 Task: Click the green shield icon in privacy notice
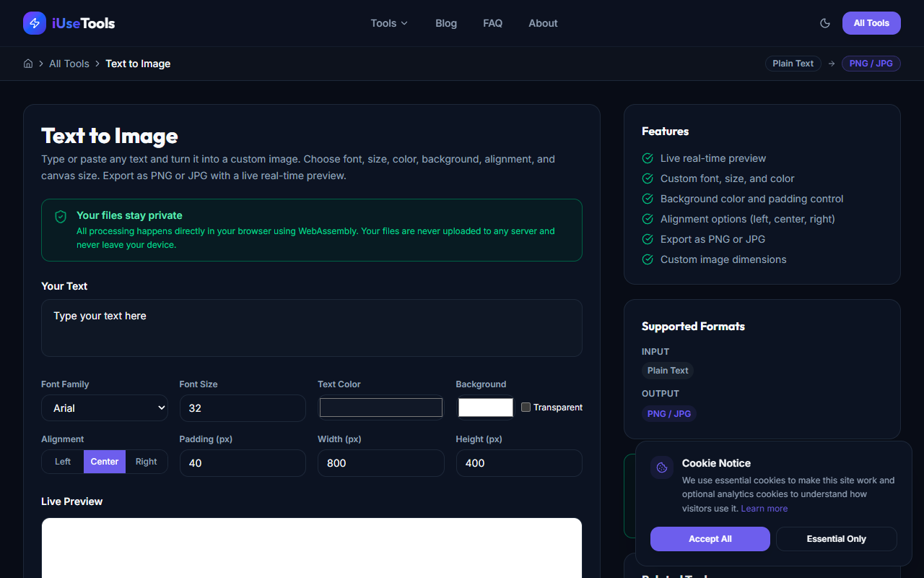pos(60,216)
